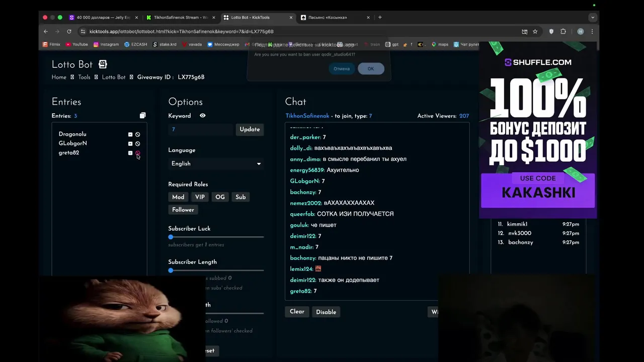Go to Tools breadcrumb link
This screenshot has height=362, width=644.
click(x=84, y=77)
